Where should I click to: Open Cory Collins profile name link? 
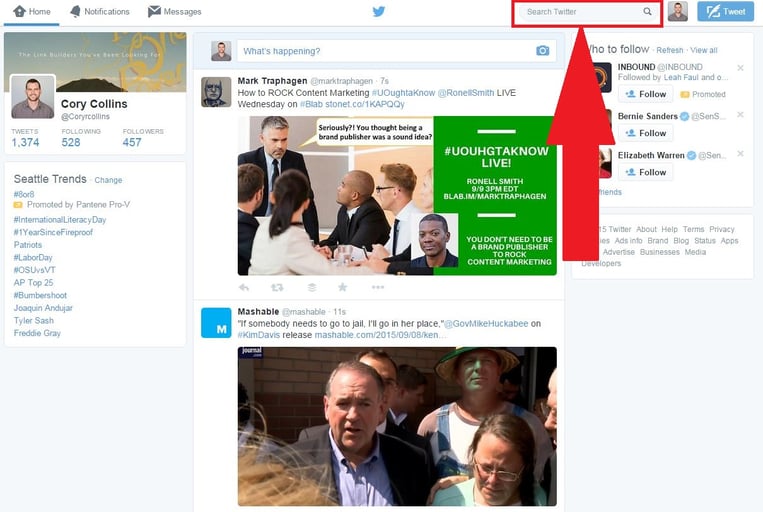pyautogui.click(x=94, y=104)
